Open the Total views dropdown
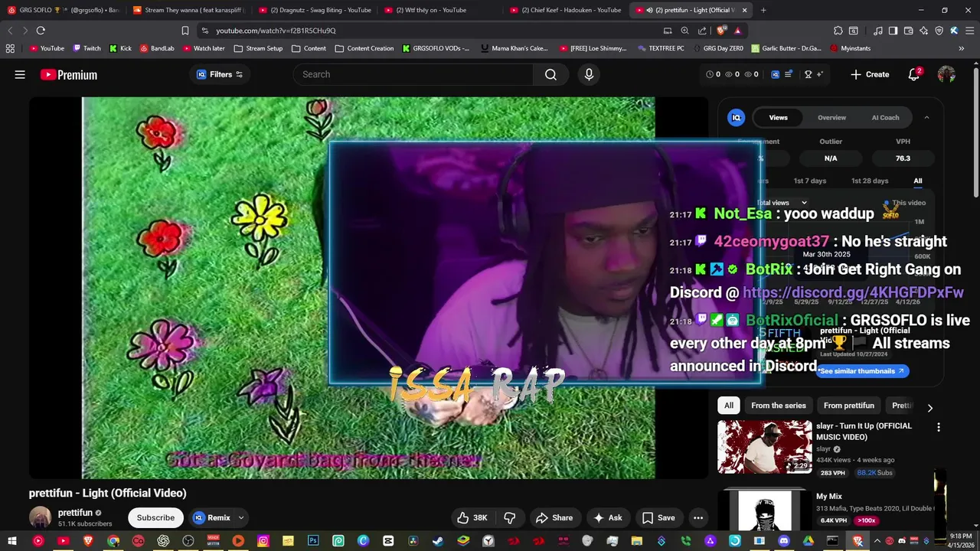The height and width of the screenshot is (551, 980). click(x=781, y=203)
